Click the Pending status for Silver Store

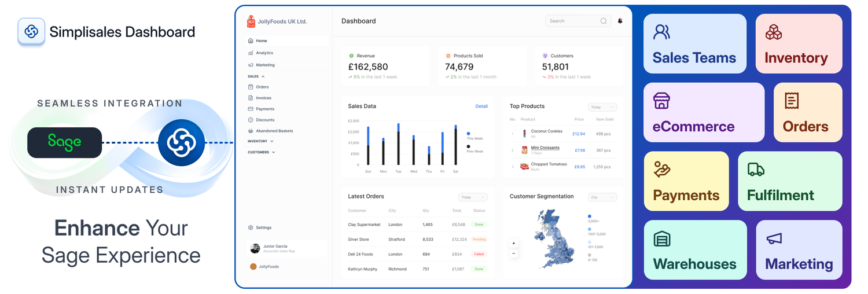click(480, 239)
